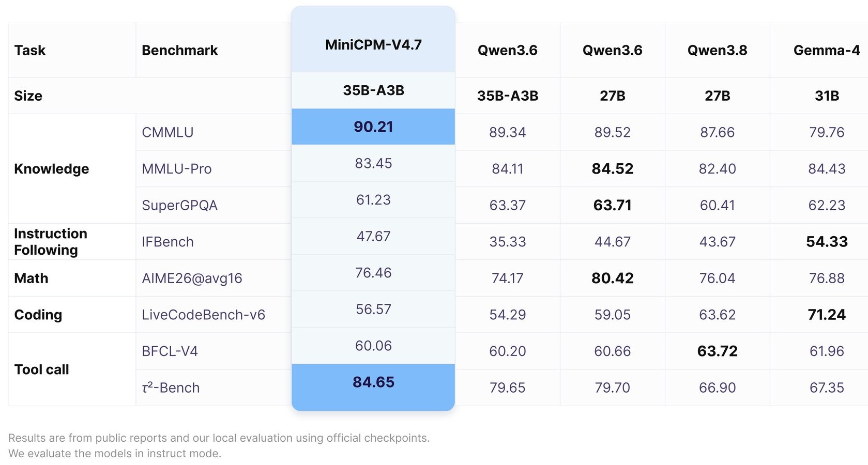Click the Qwen3.8 column header

click(717, 50)
